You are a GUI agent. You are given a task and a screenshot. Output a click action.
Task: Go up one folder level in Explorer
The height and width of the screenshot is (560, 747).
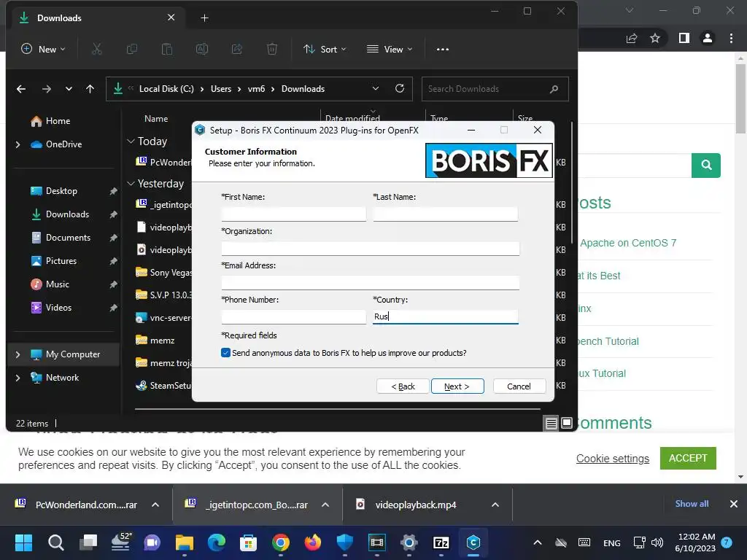click(90, 89)
